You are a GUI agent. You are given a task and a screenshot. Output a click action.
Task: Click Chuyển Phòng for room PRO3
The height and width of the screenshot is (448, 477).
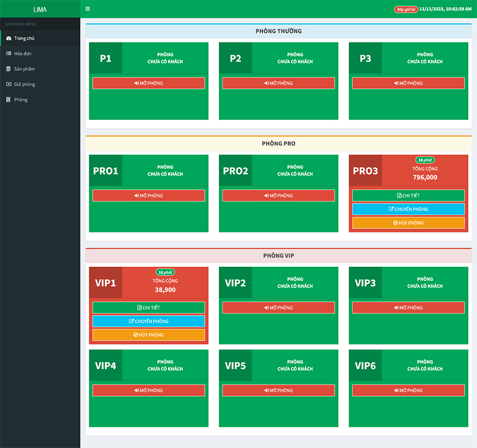pyautogui.click(x=408, y=209)
